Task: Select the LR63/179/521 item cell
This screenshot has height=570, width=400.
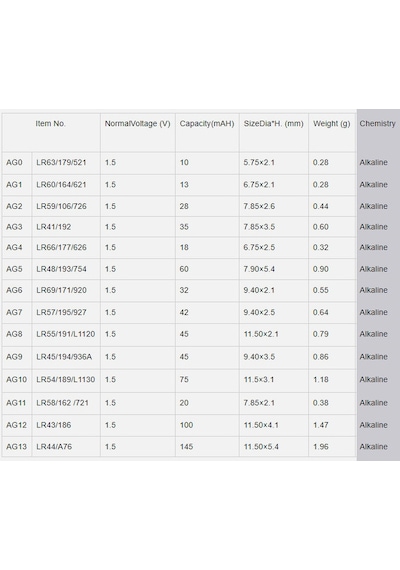Action: [61, 162]
